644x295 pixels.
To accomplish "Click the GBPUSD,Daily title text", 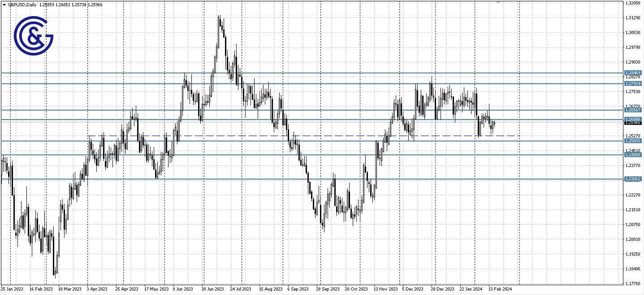I will click(21, 4).
